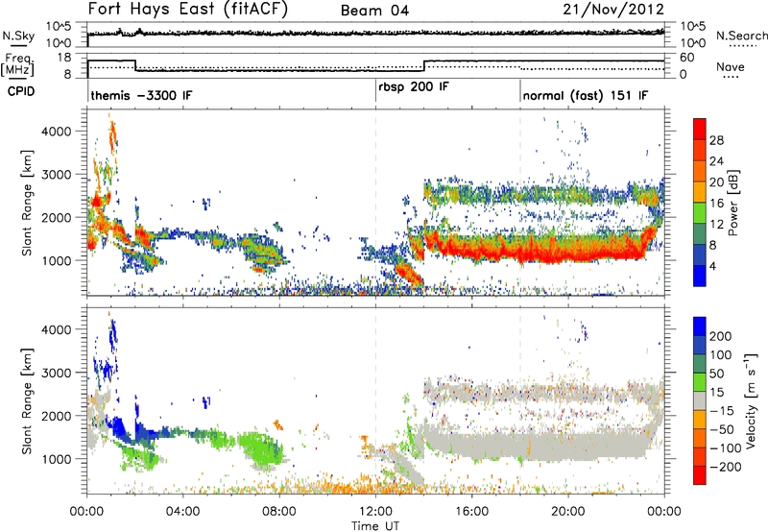Click the '20:00' time tick label
768x532 pixels.
(x=568, y=512)
